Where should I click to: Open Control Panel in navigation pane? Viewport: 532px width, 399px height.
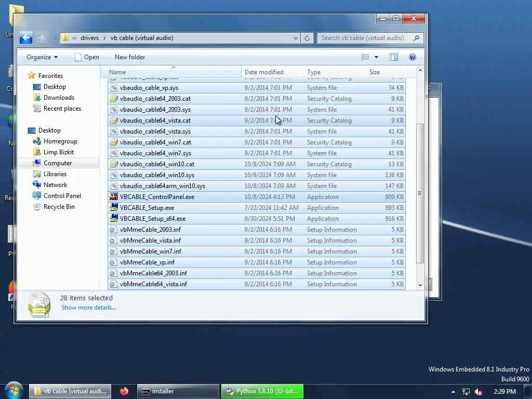[x=62, y=196]
